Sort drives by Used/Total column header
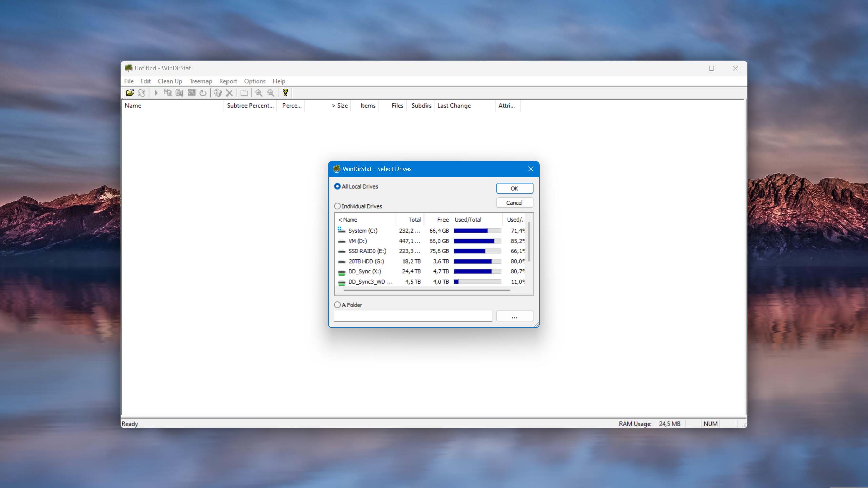This screenshot has height=488, width=868. tap(477, 220)
